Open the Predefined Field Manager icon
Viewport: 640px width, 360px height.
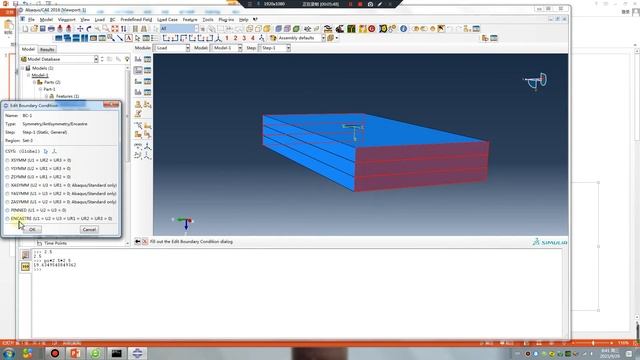coord(147,82)
